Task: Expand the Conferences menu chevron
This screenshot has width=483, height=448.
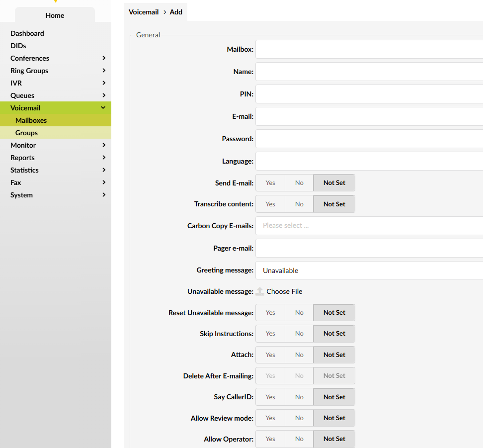Action: 103,58
